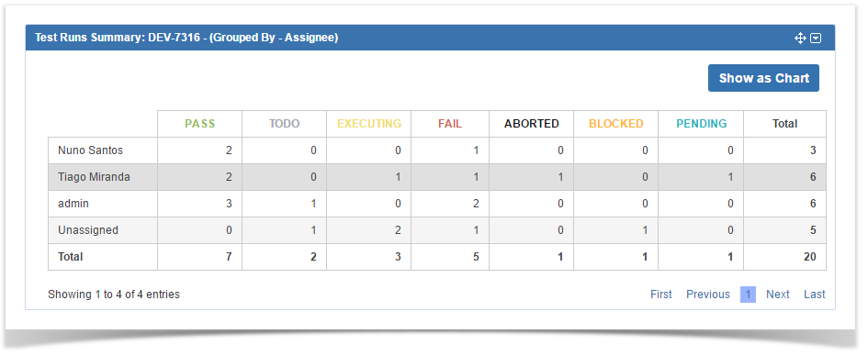This screenshot has height=356, width=868.
Task: Click Unassigned BLOCKED count 1
Action: click(x=646, y=230)
